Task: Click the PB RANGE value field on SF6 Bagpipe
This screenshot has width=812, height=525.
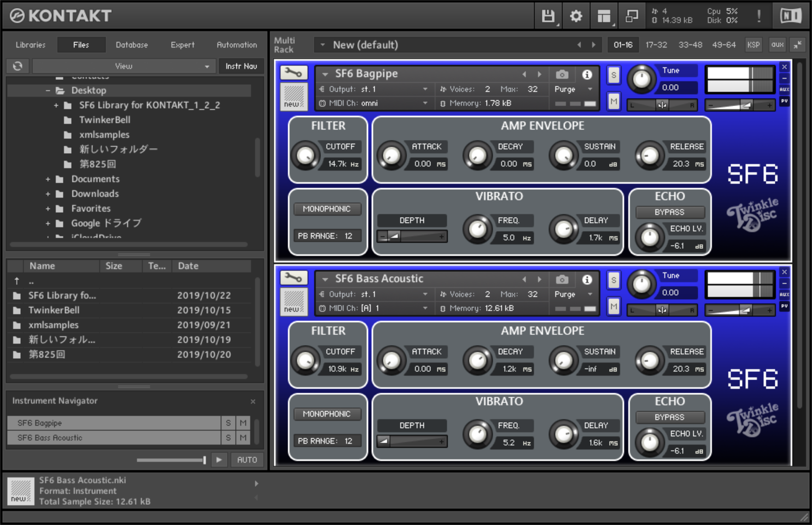Action: tap(327, 236)
